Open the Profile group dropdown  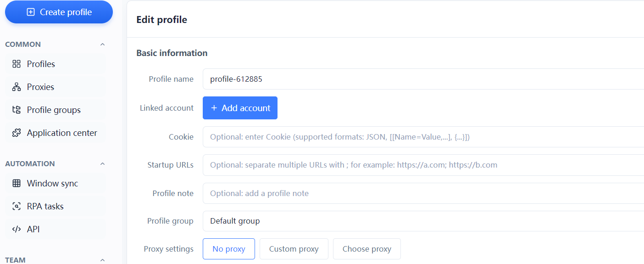(x=423, y=221)
